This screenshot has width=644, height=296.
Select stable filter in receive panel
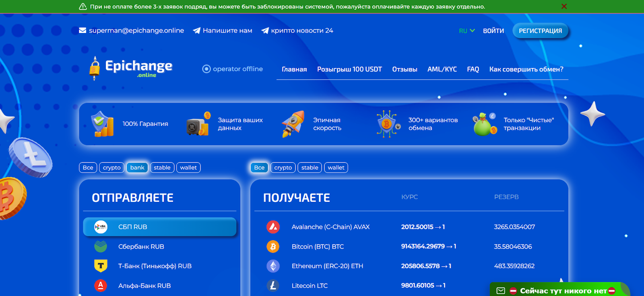point(310,168)
